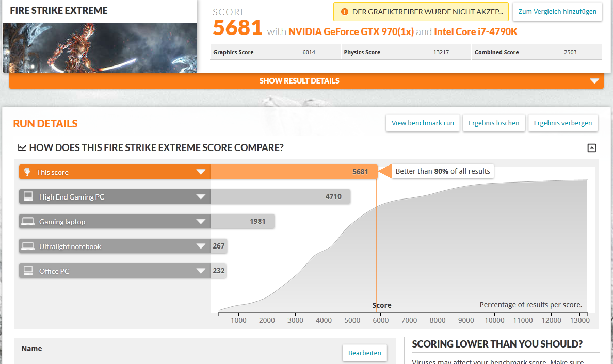This screenshot has width=613, height=364.
Task: Click the chart icon next to the comparison heading
Action: pyautogui.click(x=22, y=147)
